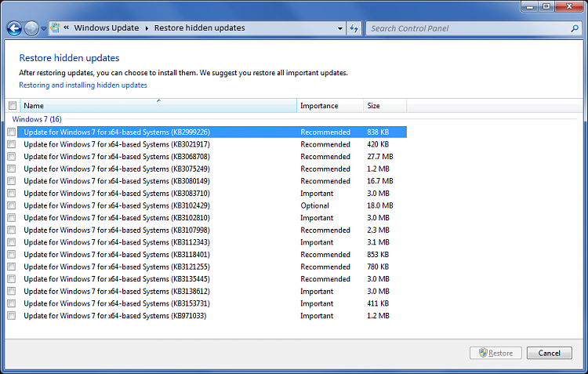Select the KB3021917 update name
The height and width of the screenshot is (374, 588).
(x=117, y=144)
